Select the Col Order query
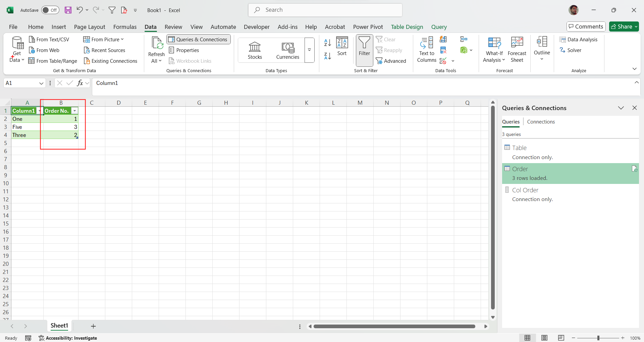The height and width of the screenshot is (342, 644). point(570,194)
